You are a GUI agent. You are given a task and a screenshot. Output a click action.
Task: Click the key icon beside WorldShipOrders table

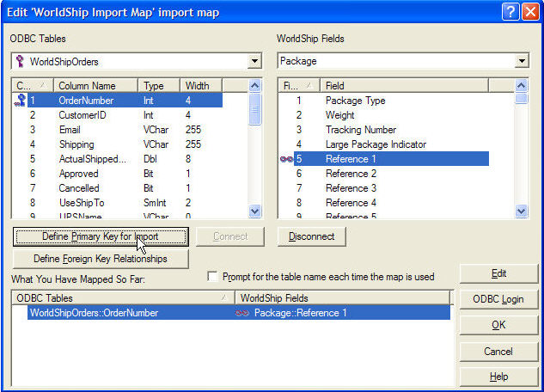(20, 61)
